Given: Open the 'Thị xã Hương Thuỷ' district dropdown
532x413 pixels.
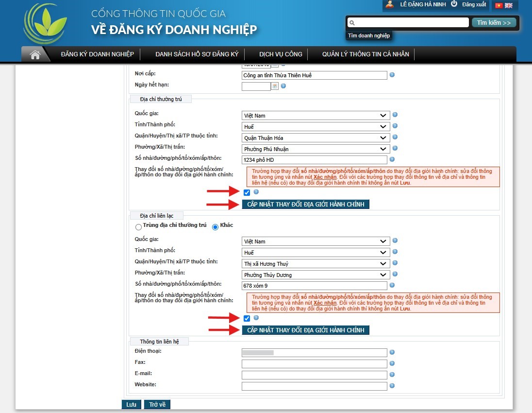Looking at the screenshot, I should [x=316, y=264].
